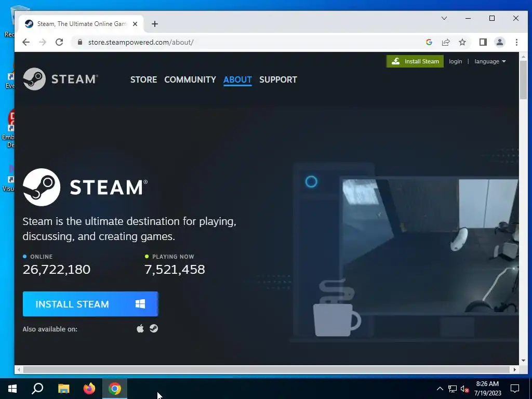Open a new tab with plus button
The image size is (532, 399).
tap(155, 24)
